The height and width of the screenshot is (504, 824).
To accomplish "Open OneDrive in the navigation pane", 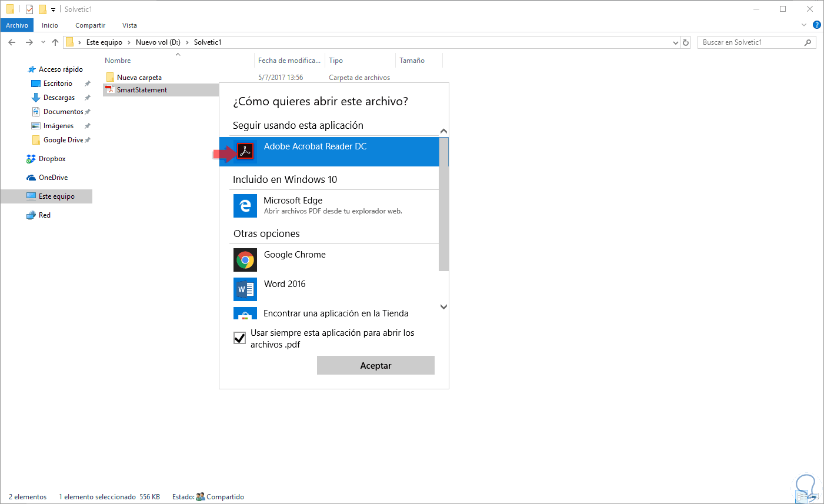I will click(53, 178).
